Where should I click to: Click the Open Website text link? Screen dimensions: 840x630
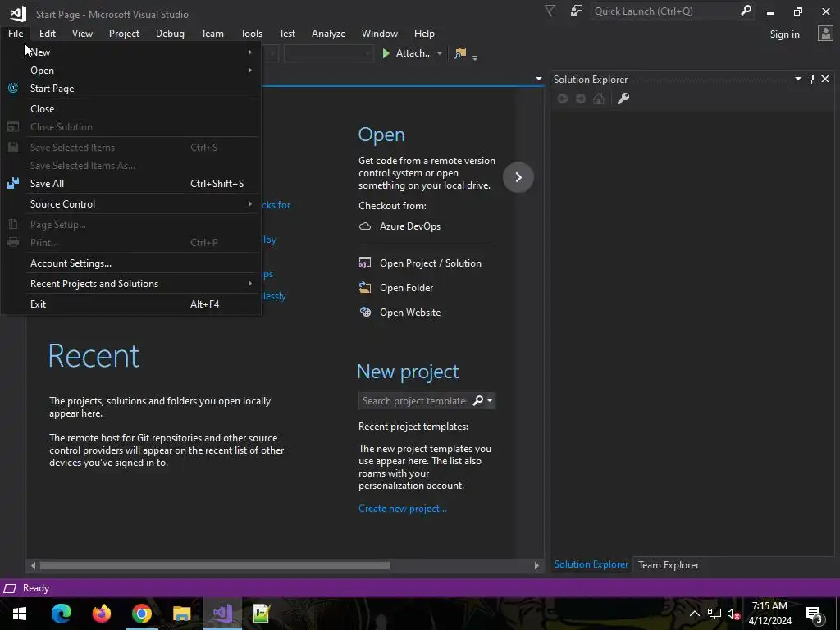point(410,313)
